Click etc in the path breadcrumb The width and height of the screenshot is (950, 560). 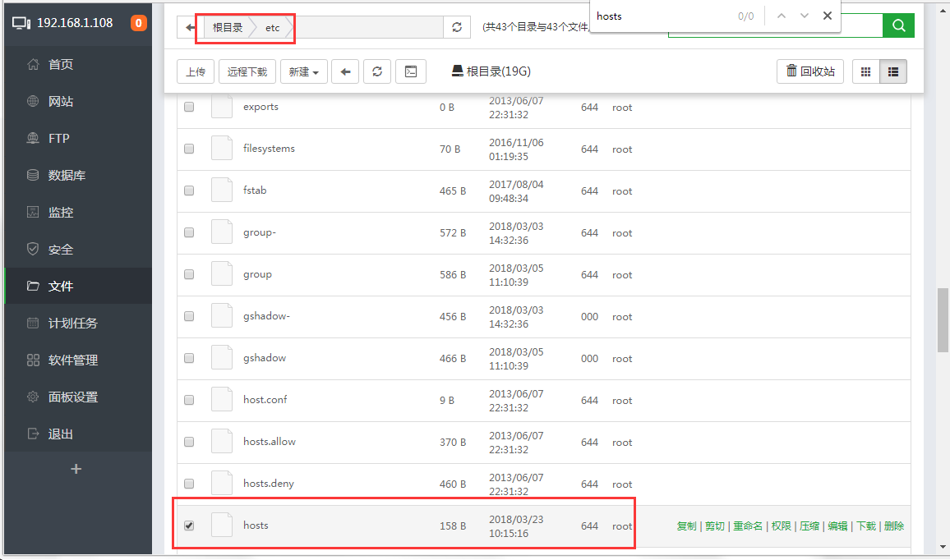pos(273,27)
